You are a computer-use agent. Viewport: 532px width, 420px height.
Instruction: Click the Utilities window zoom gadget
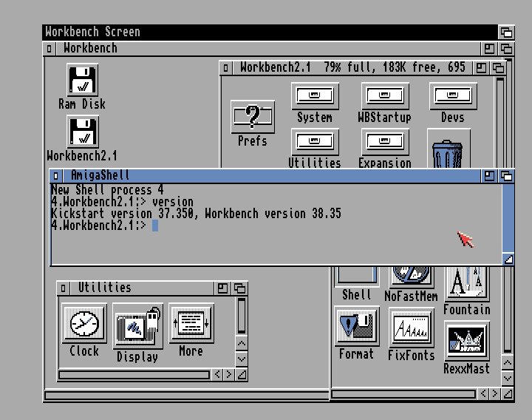222,288
